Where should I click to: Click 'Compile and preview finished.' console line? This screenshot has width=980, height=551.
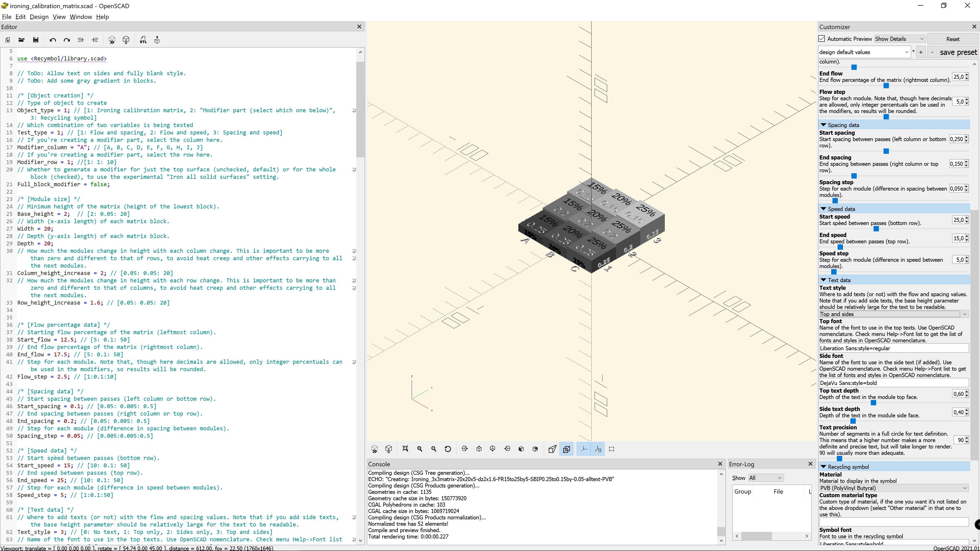tap(404, 530)
